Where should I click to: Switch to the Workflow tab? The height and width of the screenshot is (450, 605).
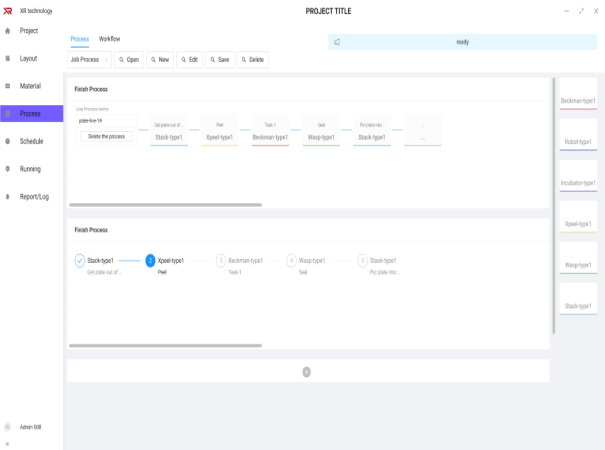click(x=109, y=39)
